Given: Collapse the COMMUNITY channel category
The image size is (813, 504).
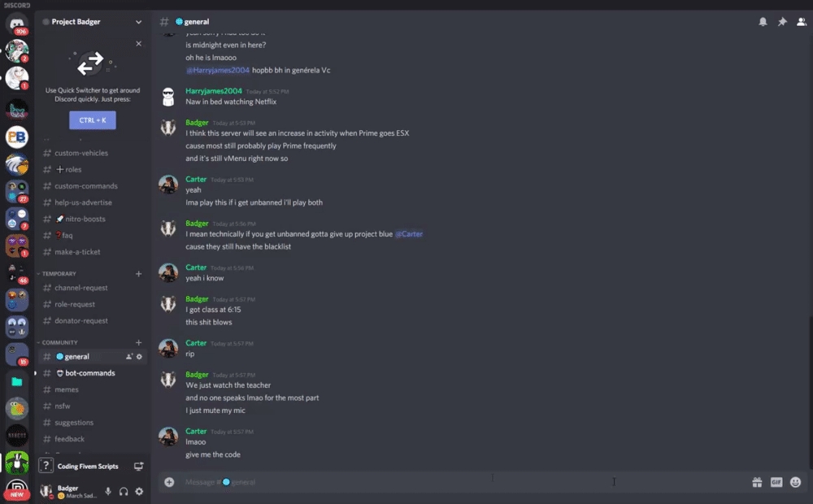Looking at the screenshot, I should [60, 343].
